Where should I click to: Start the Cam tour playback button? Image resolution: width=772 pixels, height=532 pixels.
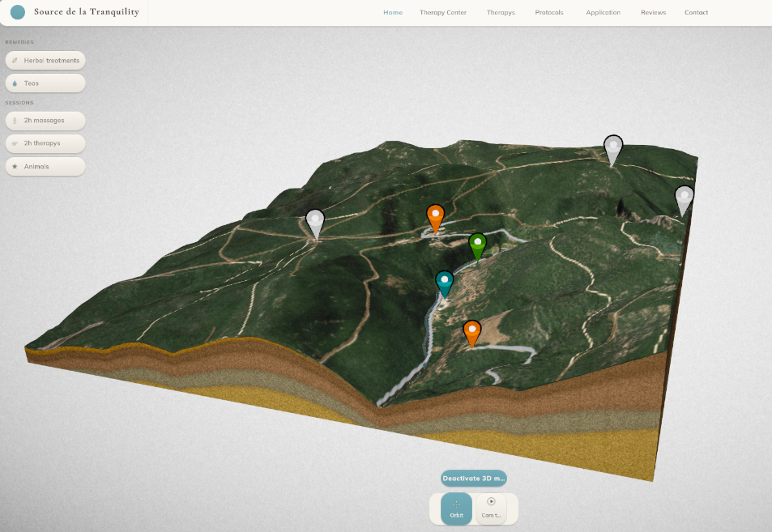(x=491, y=509)
